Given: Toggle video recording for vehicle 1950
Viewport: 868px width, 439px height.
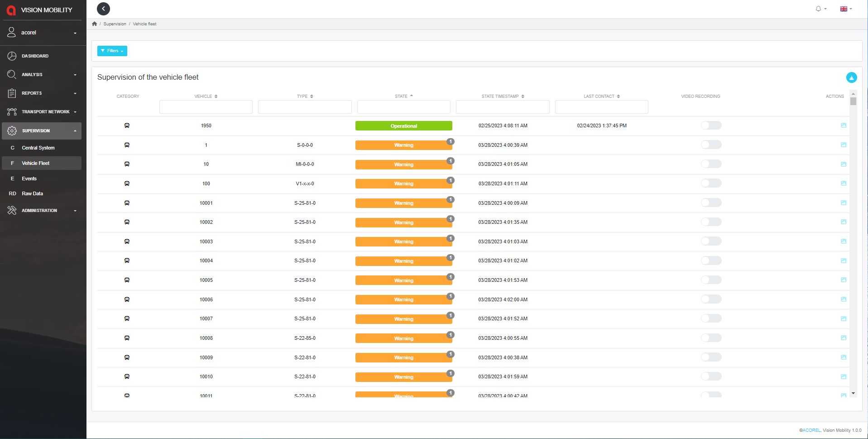Looking at the screenshot, I should coord(711,125).
